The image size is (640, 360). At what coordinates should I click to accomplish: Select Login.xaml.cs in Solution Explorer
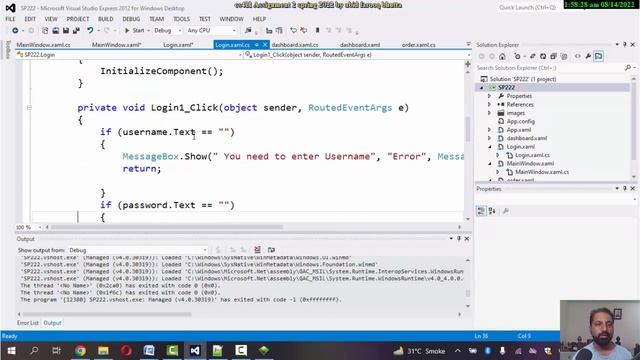(x=532, y=155)
